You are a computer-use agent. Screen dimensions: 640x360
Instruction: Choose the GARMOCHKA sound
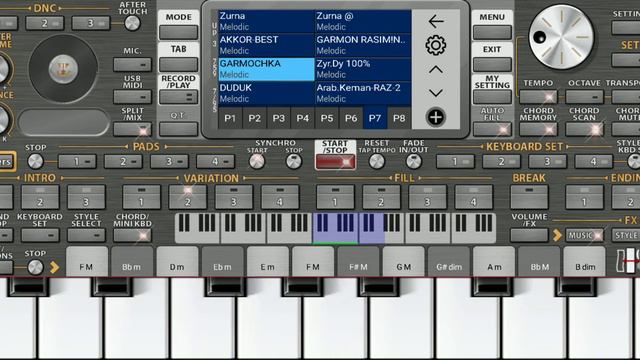[x=266, y=69]
